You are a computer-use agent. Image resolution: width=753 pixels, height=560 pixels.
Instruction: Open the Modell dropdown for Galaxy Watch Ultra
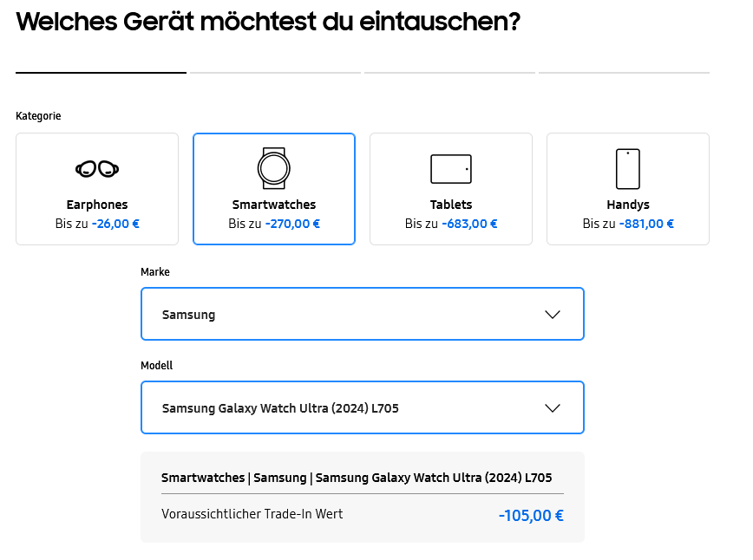pyautogui.click(x=362, y=407)
